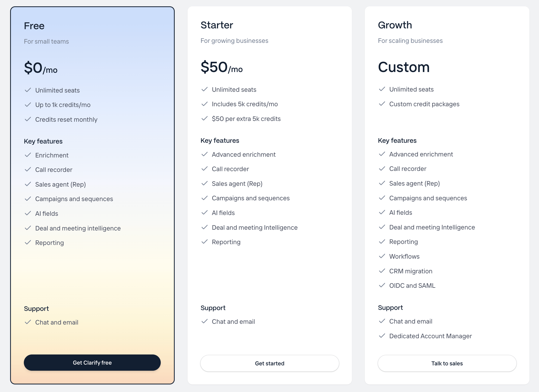
Task: Click the checkmark beside Workflows
Action: pyautogui.click(x=382, y=256)
